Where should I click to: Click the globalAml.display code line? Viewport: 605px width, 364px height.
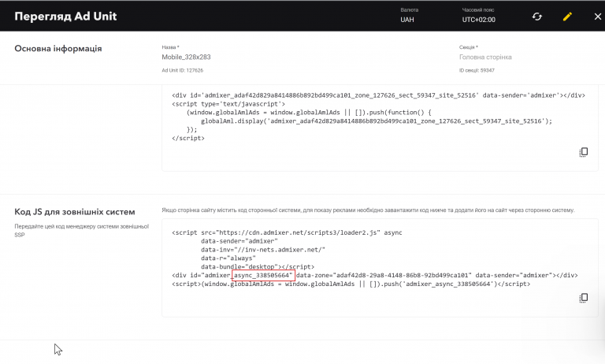click(x=377, y=121)
